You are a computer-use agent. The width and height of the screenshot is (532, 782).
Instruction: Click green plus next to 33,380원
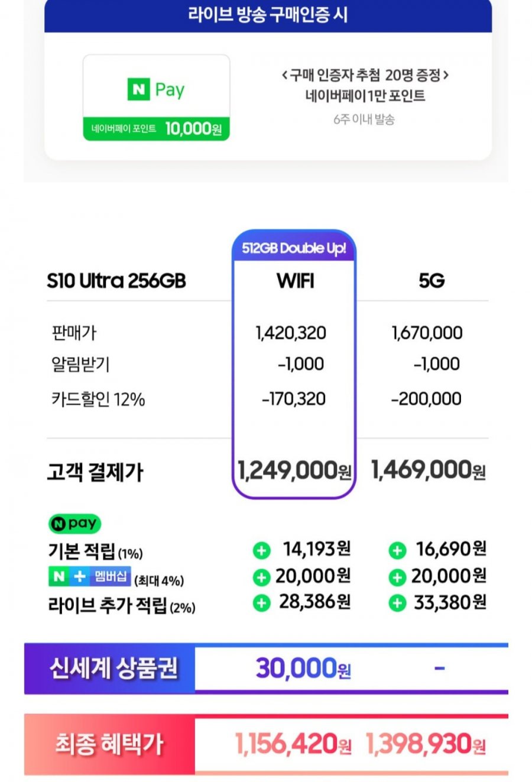397,603
